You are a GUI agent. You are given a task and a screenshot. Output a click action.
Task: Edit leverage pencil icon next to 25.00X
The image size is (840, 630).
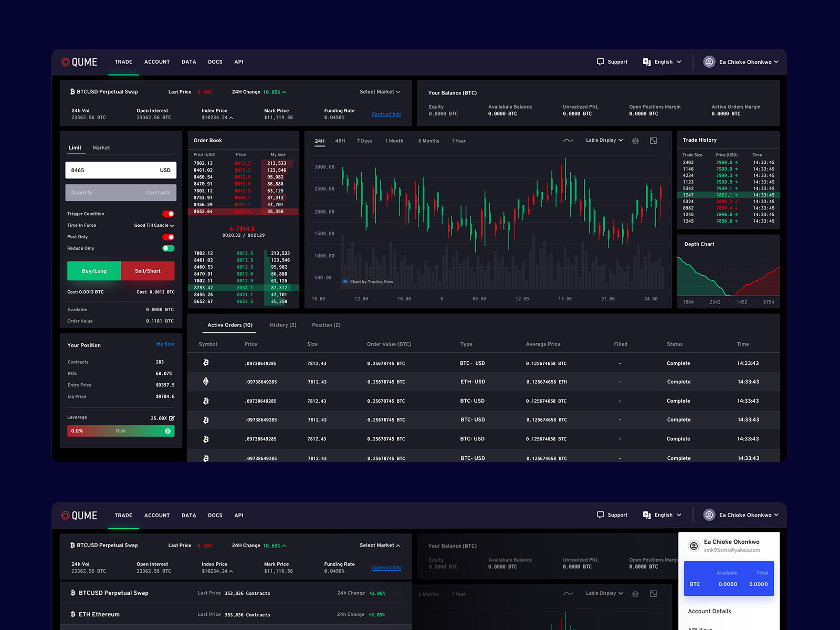click(172, 418)
